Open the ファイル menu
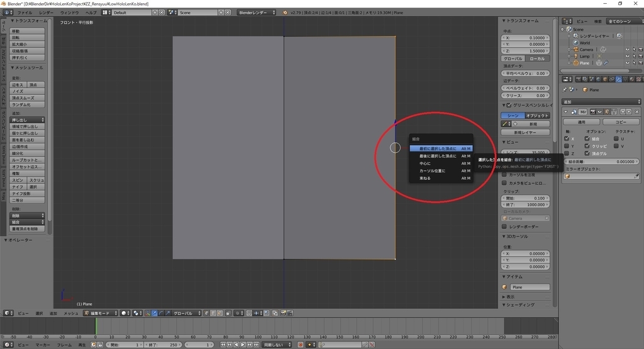644x349 pixels. point(25,13)
